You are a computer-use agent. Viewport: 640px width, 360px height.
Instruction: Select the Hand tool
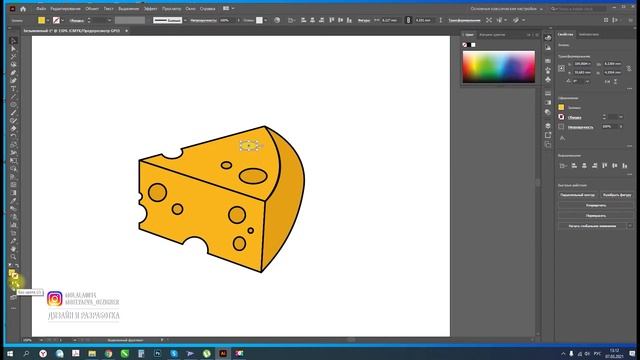click(x=13, y=249)
